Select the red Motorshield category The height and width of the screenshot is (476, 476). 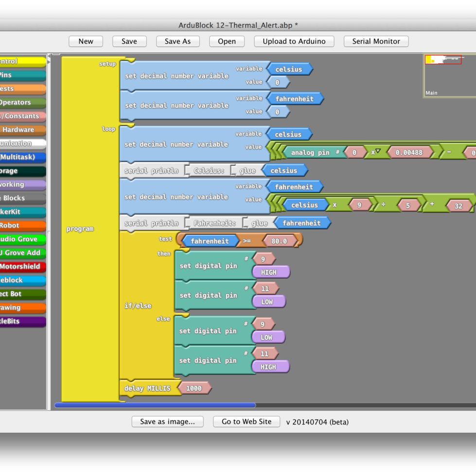(x=22, y=266)
